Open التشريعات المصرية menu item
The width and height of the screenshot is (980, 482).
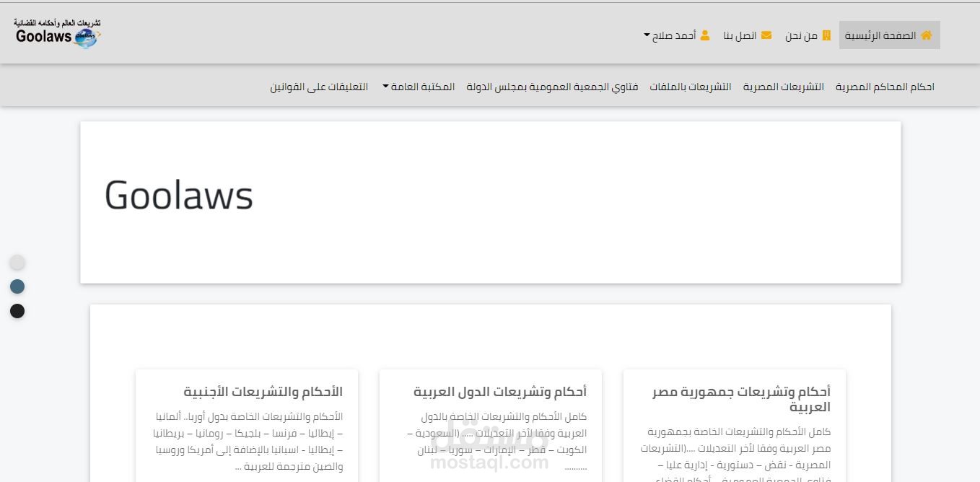784,87
